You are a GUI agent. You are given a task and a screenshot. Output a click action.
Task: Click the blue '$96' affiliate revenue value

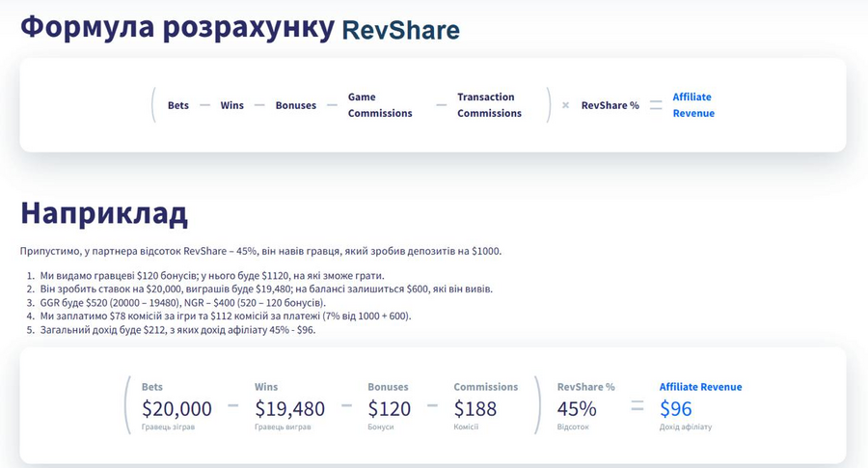pos(676,409)
